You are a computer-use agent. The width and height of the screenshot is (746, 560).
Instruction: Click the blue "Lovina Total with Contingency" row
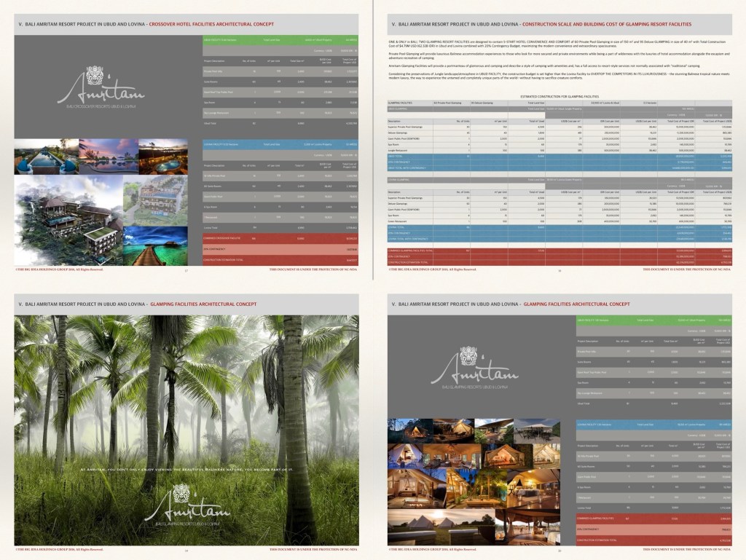click(559, 239)
